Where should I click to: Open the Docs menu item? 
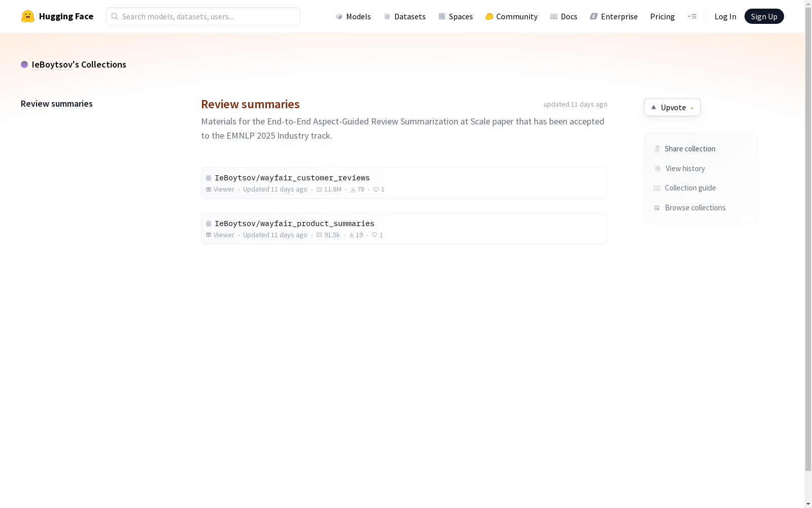coord(564,16)
